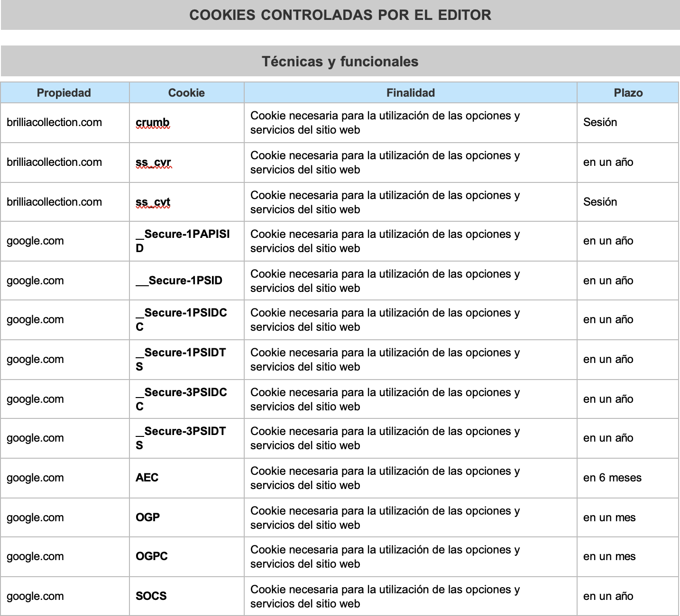Image resolution: width=680 pixels, height=616 pixels.
Task: Click the COOKIES CONTROLADAS POR EL EDITOR banner
Action: [340, 15]
